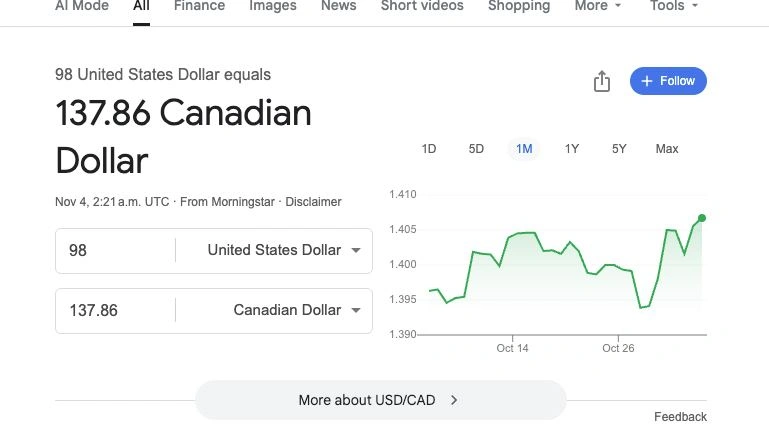Screen dimensions: 769x443
Task: Switch to the Images tab
Action: click(272, 6)
